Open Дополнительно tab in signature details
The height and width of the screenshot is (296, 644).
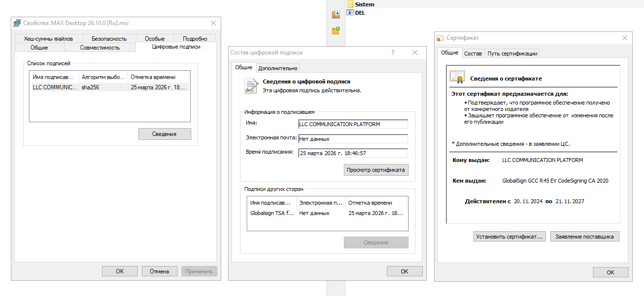[278, 68]
